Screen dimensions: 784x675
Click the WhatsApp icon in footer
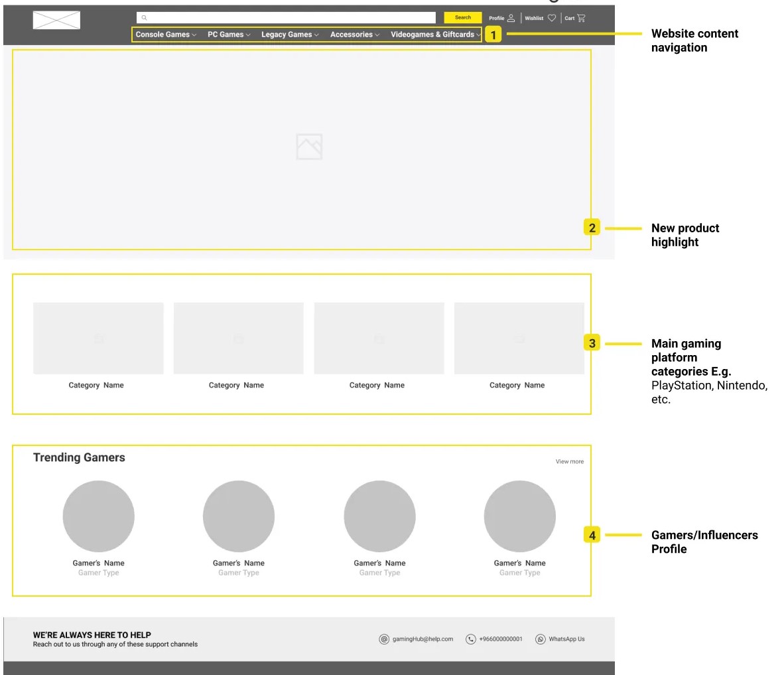(541, 639)
